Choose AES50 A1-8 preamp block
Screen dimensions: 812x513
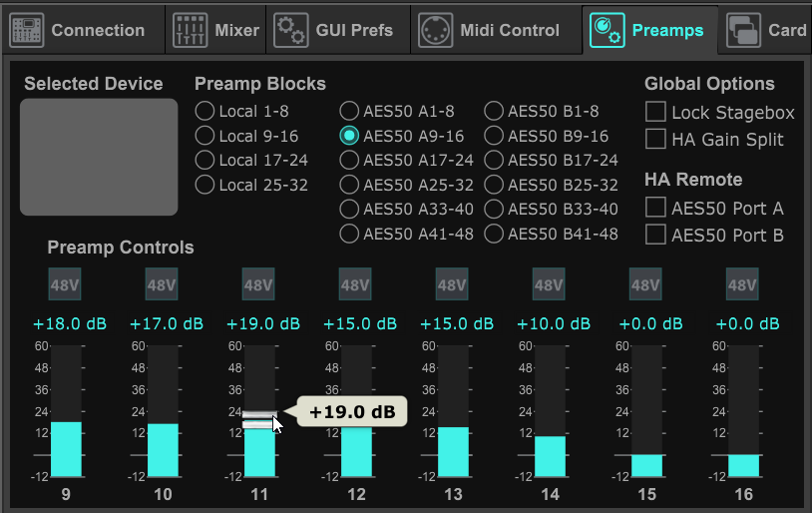point(349,110)
